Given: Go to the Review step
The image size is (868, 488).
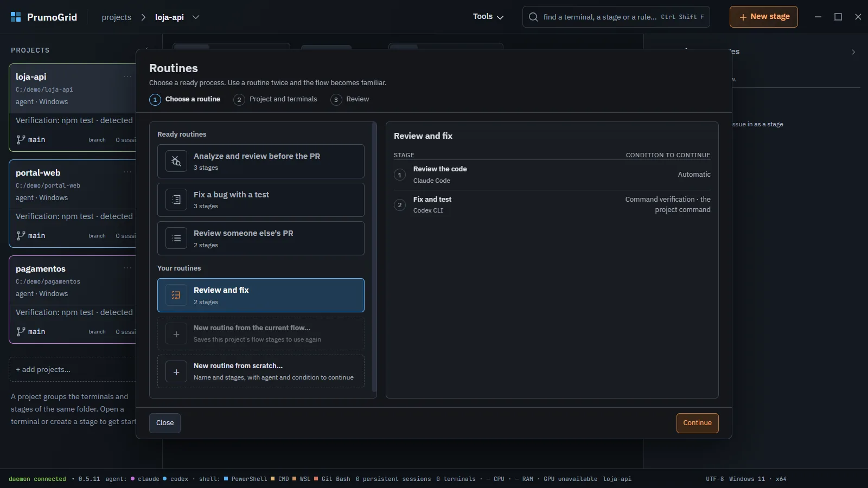Looking at the screenshot, I should tap(350, 99).
